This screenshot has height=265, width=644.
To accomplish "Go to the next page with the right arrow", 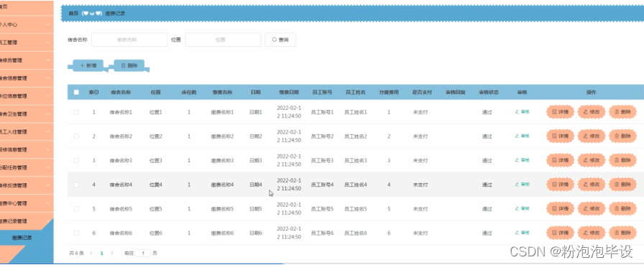I will tap(111, 253).
